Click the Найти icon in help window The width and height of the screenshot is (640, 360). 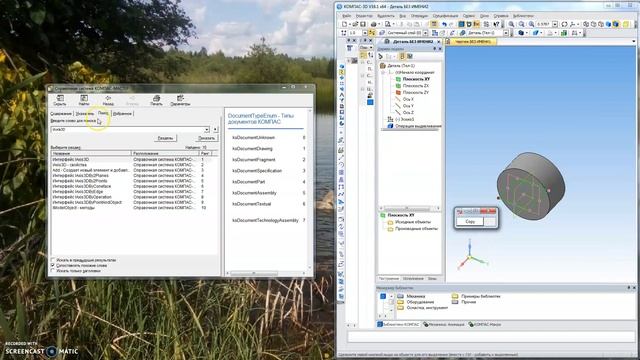[84, 100]
